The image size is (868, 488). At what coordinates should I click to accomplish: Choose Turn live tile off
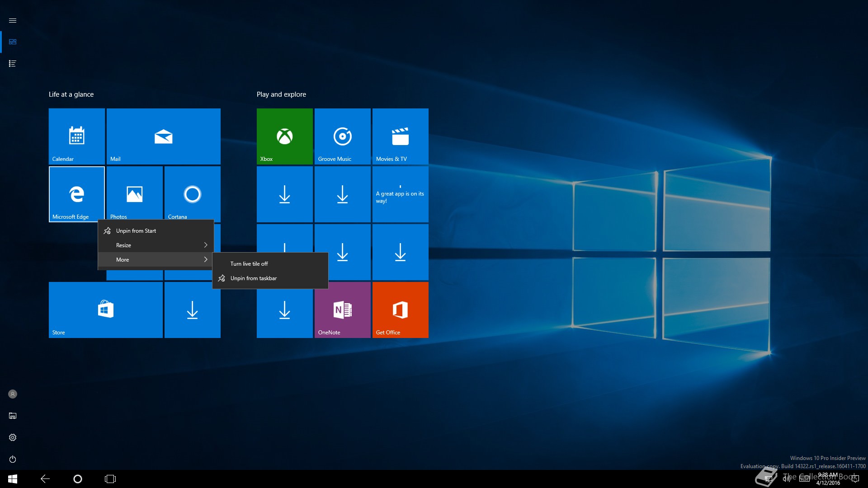pyautogui.click(x=270, y=264)
